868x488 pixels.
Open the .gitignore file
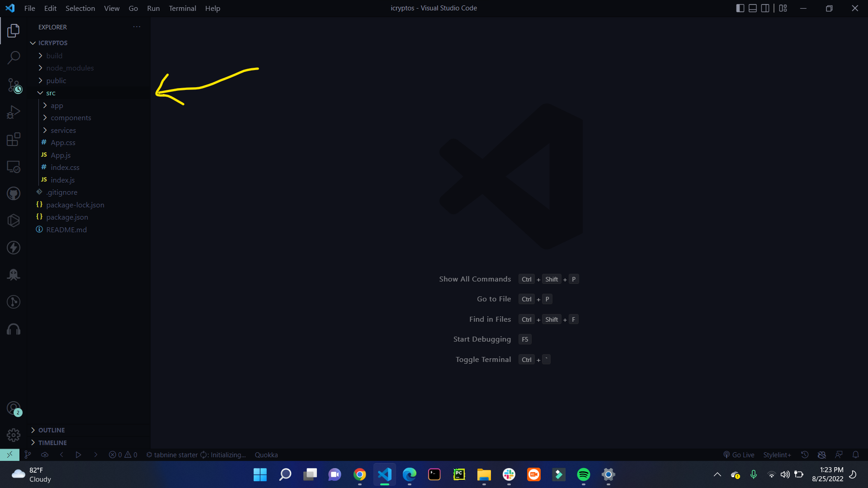click(x=61, y=192)
